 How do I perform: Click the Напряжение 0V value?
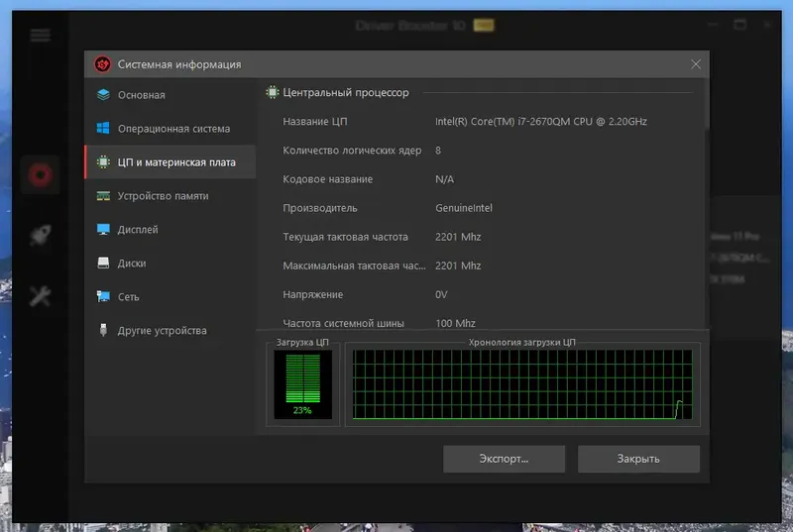(x=441, y=294)
